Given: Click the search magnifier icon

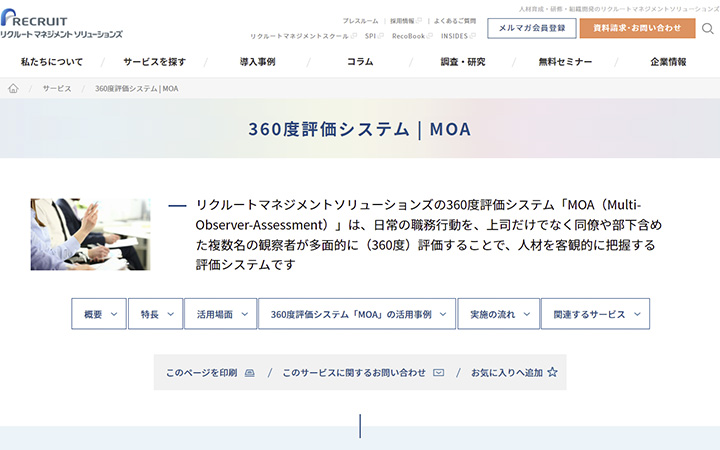Looking at the screenshot, I should coord(708,28).
